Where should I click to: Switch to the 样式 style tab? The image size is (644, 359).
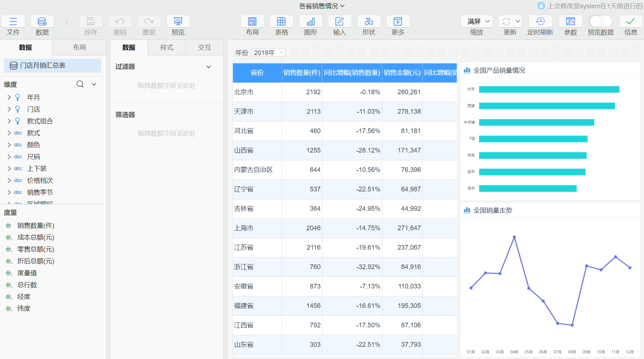[x=166, y=47]
